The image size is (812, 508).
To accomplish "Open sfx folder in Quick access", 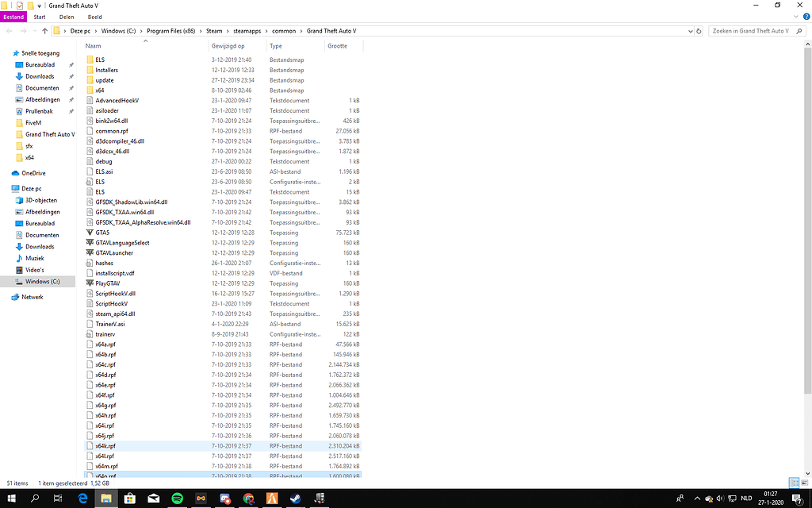I will 29,146.
